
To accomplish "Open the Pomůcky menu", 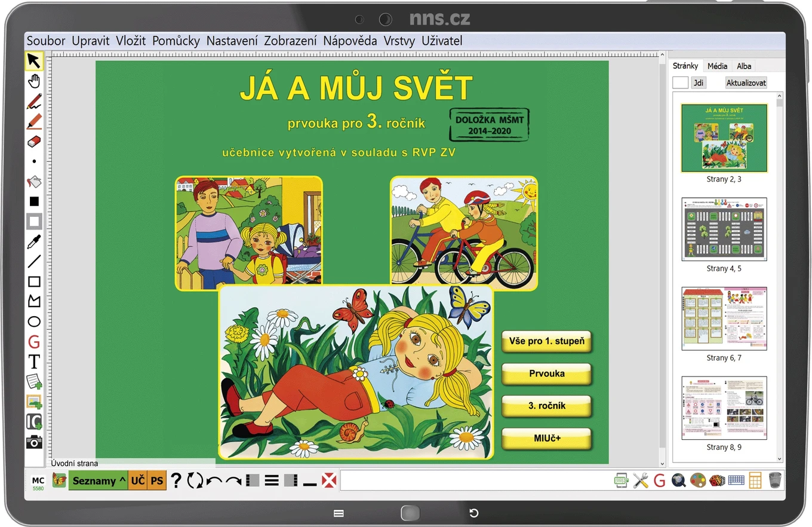I will [176, 41].
